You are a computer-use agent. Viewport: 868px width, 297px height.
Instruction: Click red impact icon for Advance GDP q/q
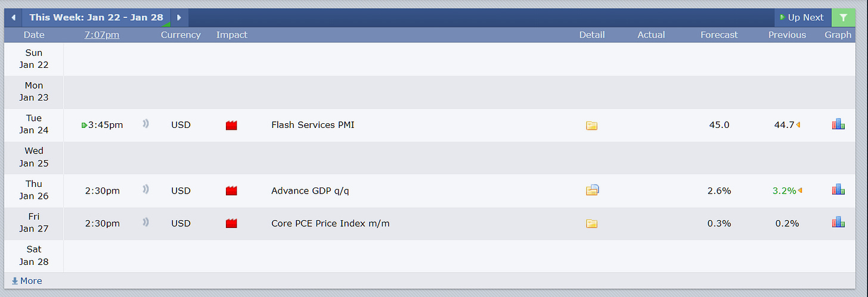(231, 191)
